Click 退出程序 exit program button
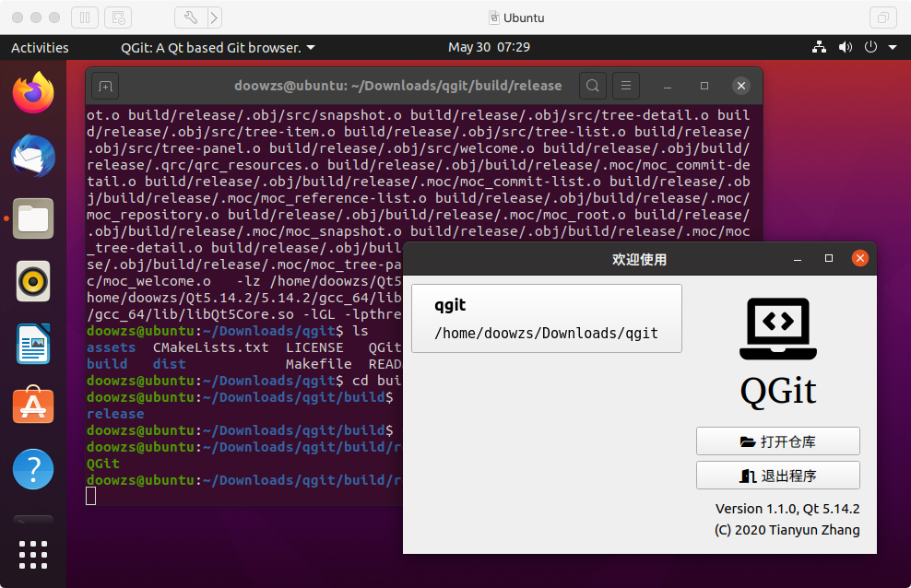 pyautogui.click(x=778, y=476)
